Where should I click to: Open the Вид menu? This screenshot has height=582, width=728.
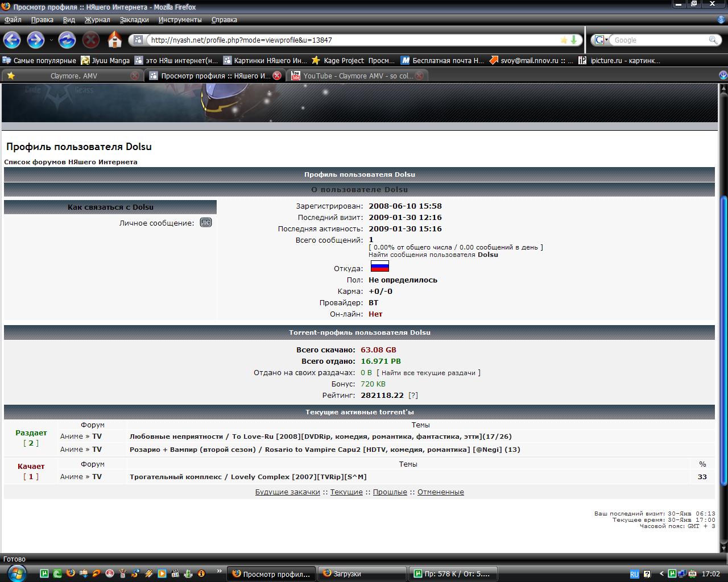[x=69, y=19]
